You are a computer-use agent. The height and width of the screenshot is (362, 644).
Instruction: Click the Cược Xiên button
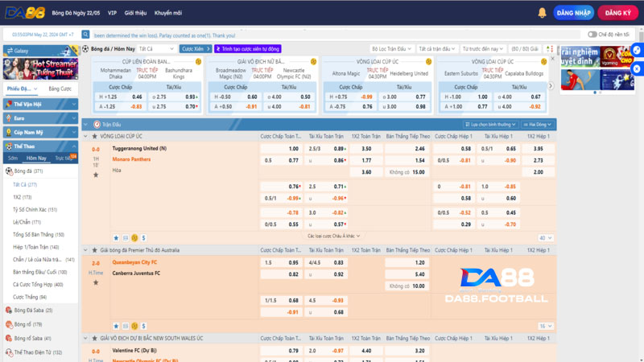coord(192,48)
